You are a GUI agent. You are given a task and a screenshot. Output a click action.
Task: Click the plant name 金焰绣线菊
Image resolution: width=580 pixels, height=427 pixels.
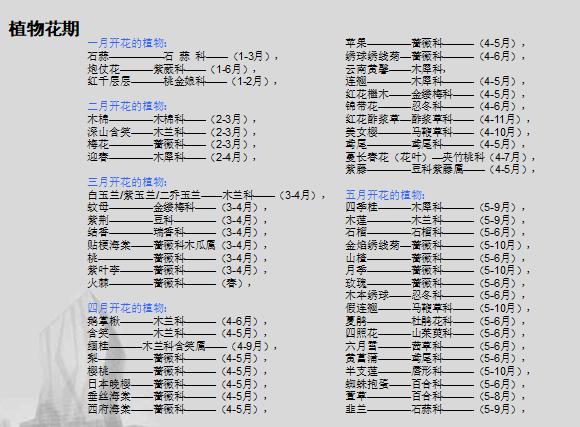coord(373,245)
